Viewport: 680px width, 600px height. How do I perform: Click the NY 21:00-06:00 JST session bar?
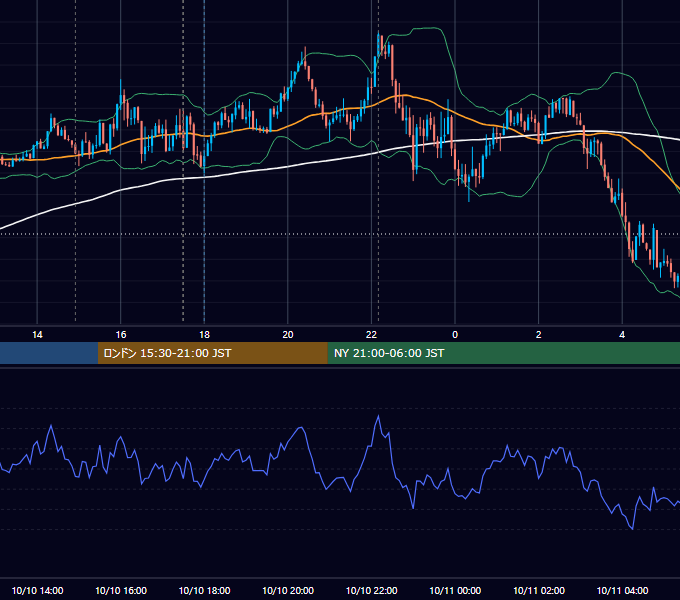[x=503, y=353]
